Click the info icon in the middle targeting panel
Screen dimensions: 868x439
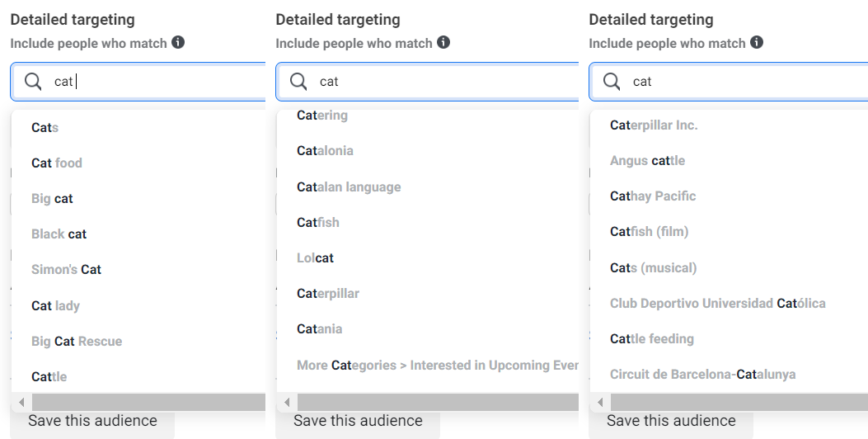(443, 42)
